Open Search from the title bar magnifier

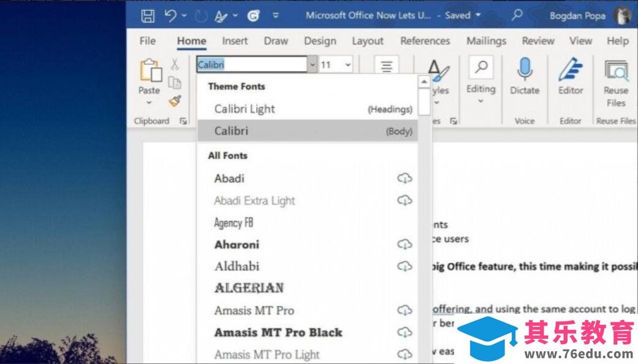(x=517, y=15)
